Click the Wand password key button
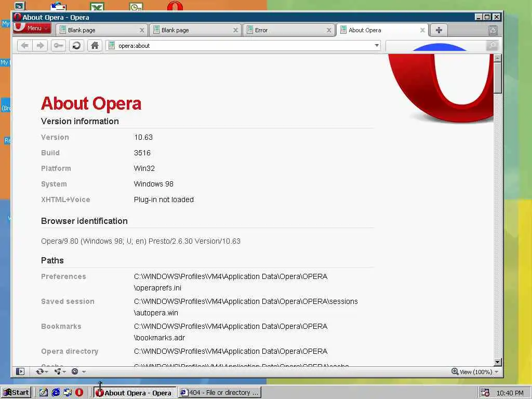Viewport: 532px width, 399px height. point(58,46)
